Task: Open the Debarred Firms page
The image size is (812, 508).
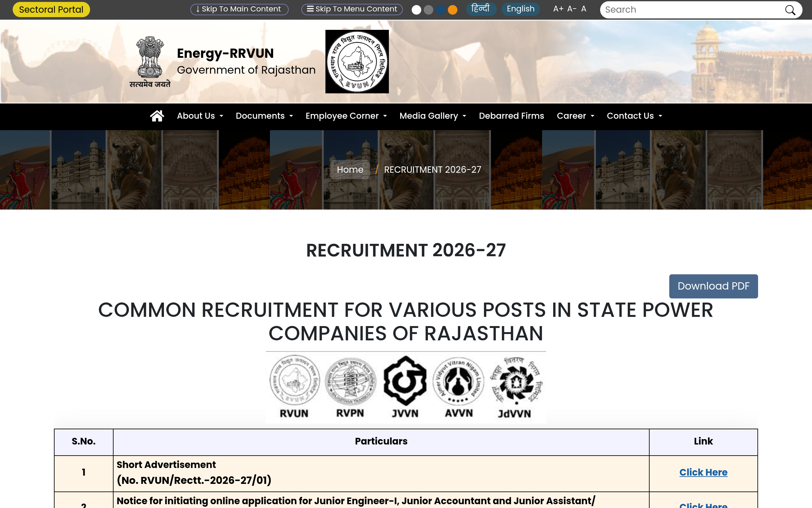Action: click(x=511, y=116)
